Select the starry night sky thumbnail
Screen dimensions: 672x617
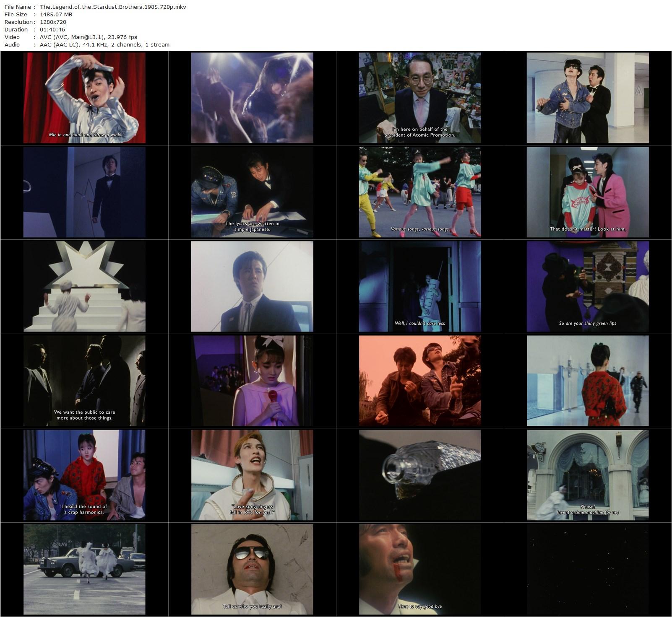588,569
